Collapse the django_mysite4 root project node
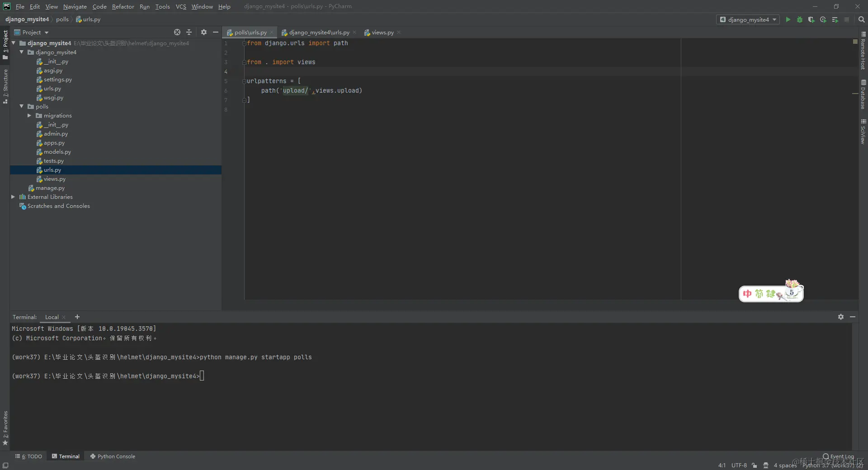This screenshot has width=868, height=470. point(14,43)
